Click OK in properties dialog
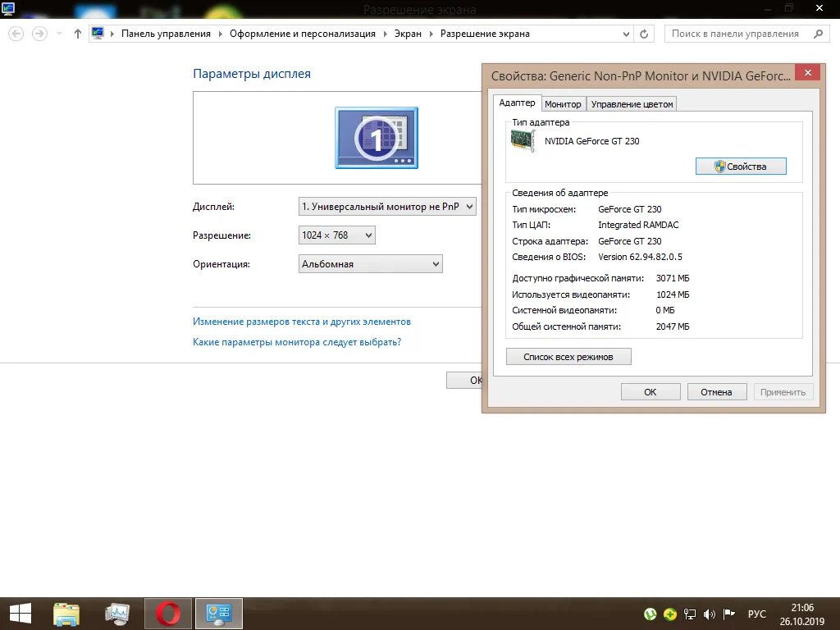840x630 pixels. [651, 392]
